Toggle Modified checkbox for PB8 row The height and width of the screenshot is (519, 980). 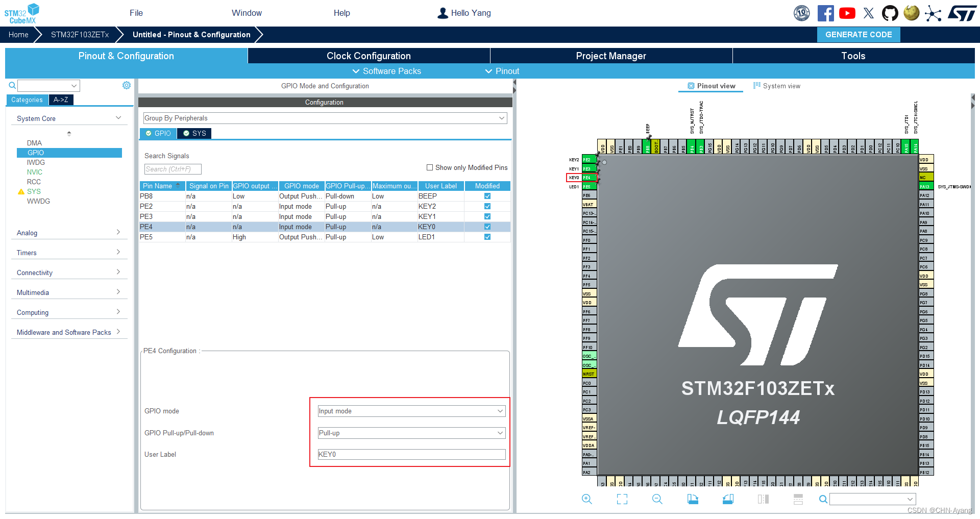click(x=487, y=196)
